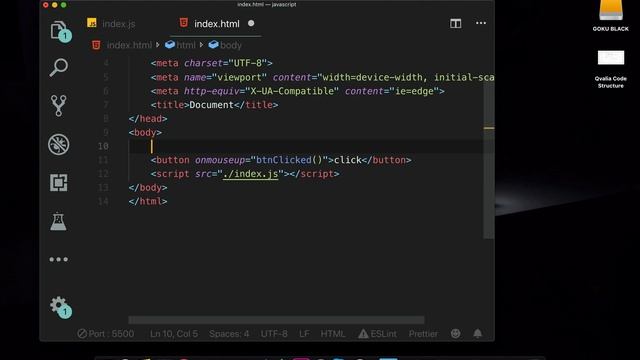Image resolution: width=640 pixels, height=360 pixels.
Task: Click index.html in breadcrumb
Action: coord(129,45)
